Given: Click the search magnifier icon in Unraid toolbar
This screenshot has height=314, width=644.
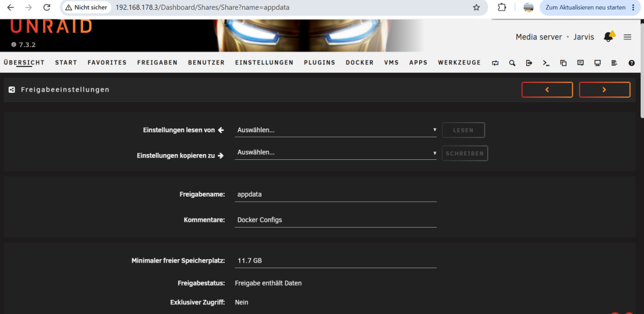Looking at the screenshot, I should click(512, 63).
